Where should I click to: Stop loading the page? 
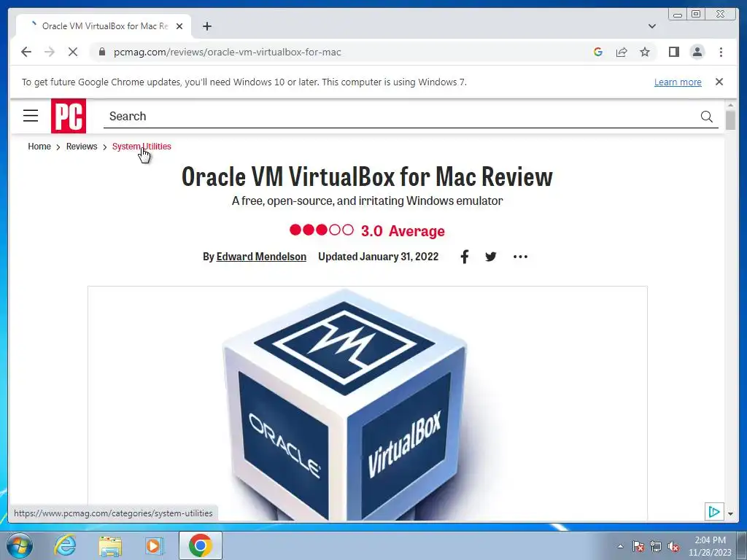(x=73, y=52)
